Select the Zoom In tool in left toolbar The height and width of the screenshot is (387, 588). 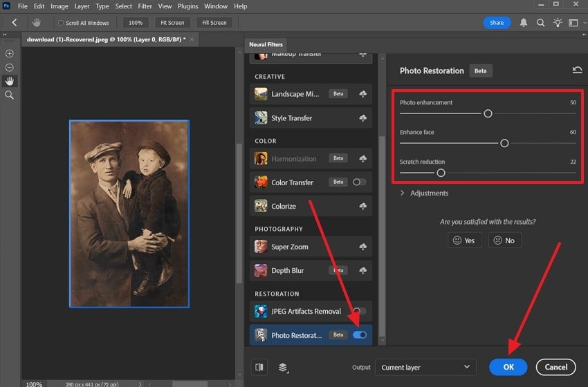pos(10,54)
